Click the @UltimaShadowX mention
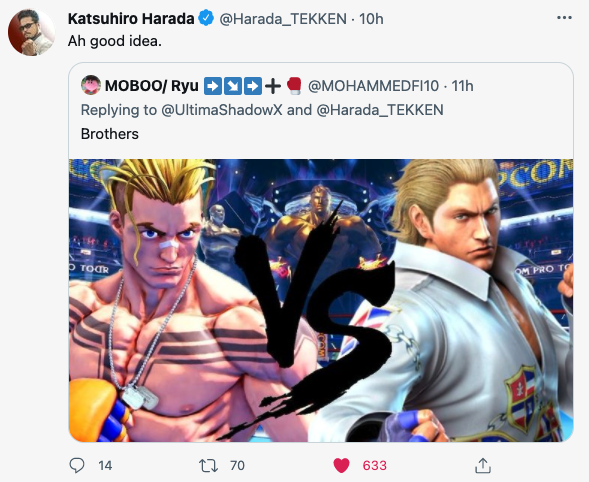Viewport: 589px width, 482px height. [x=222, y=110]
